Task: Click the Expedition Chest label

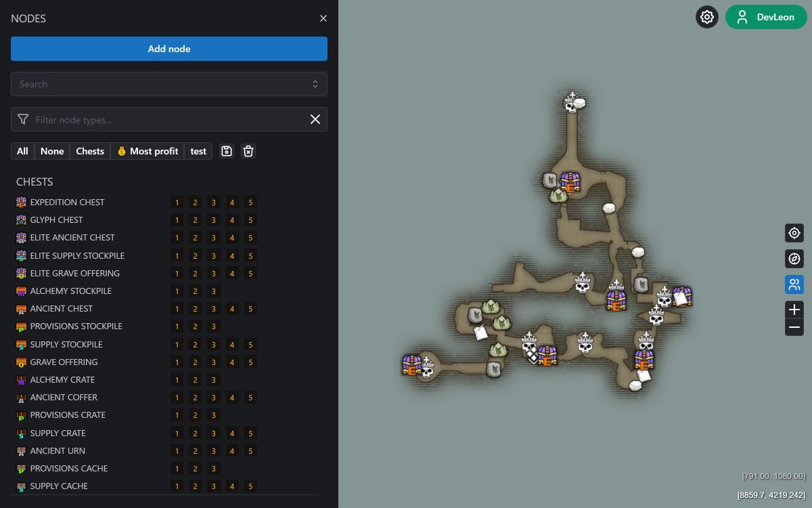Action: coord(68,202)
